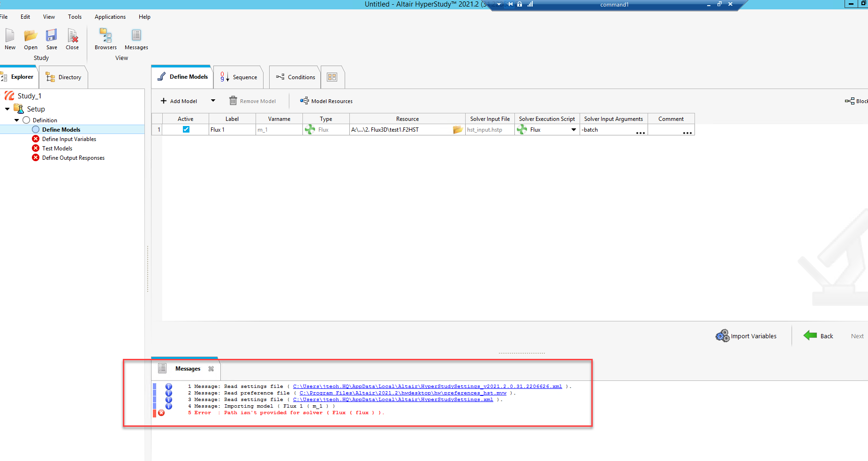Click the Flux solver green icon in row 1

[310, 130]
